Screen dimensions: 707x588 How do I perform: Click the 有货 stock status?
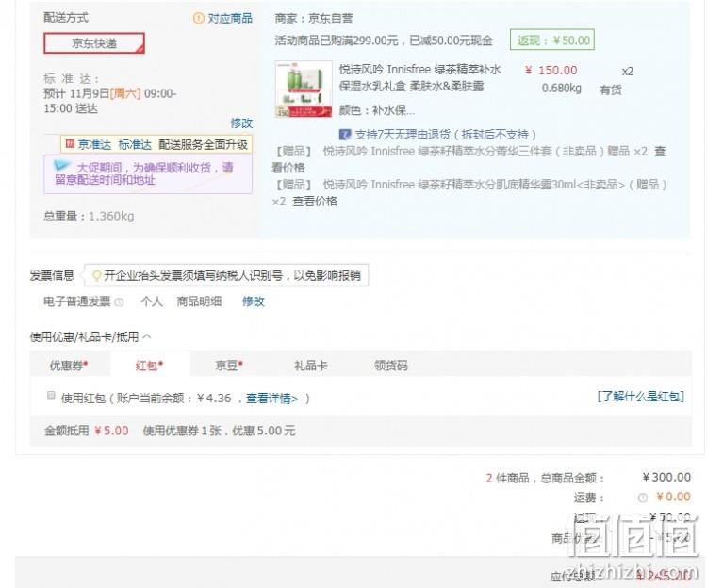[611, 90]
